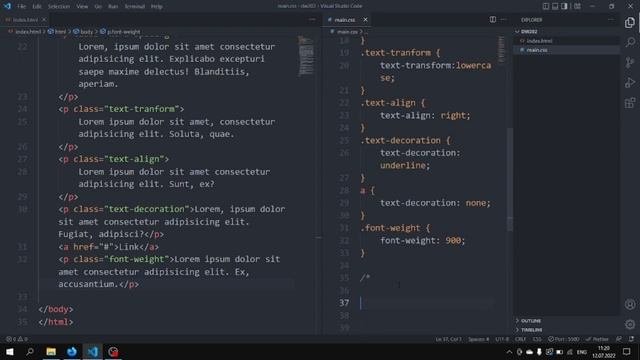Click the html breadcrumb item
The width and height of the screenshot is (640, 360).
[x=57, y=31]
